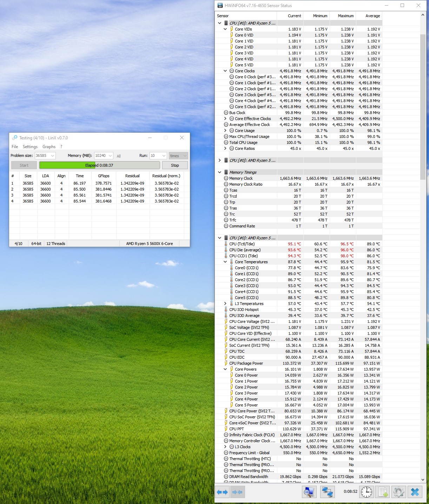This screenshot has width=429, height=504.
Task: Expand the Core Usage node
Action: pyautogui.click(x=225, y=131)
